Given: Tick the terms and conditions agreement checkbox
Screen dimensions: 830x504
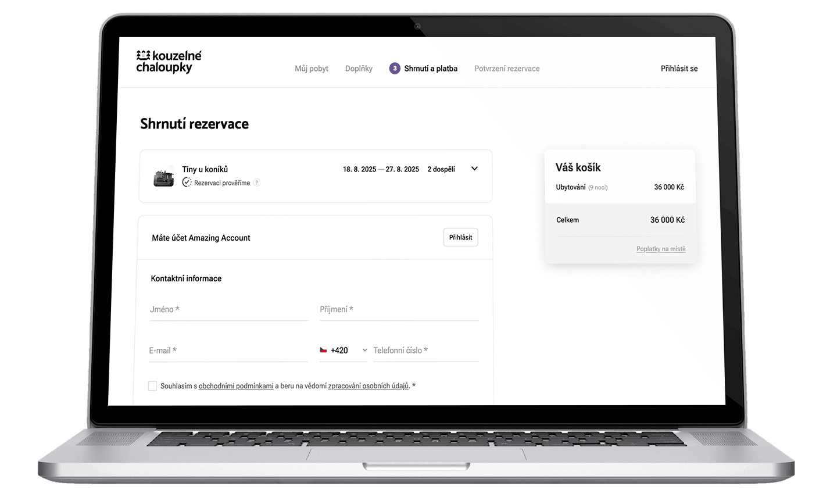Looking at the screenshot, I should pos(152,386).
